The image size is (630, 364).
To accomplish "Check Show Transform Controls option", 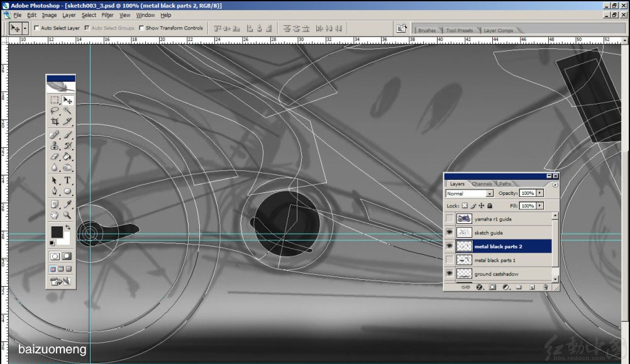I will (x=141, y=28).
